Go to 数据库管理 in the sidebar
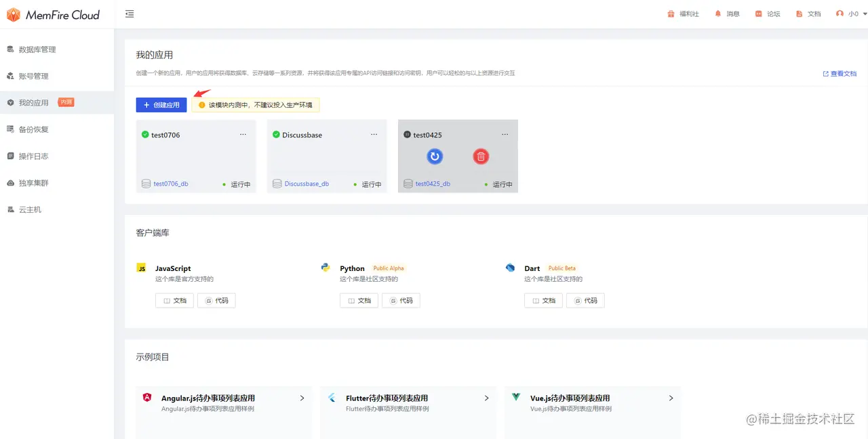 coord(37,49)
